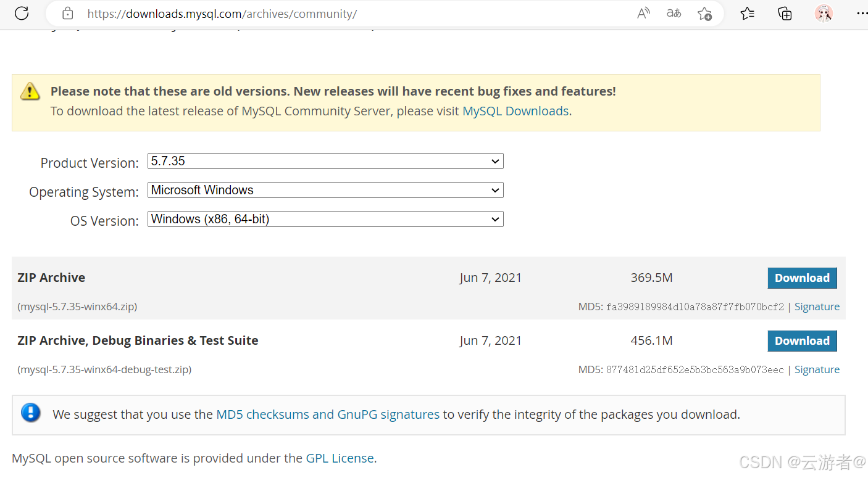Open Signature link for mysql-5.7.35-winx64.zip
The height and width of the screenshot is (478, 868).
click(x=817, y=307)
